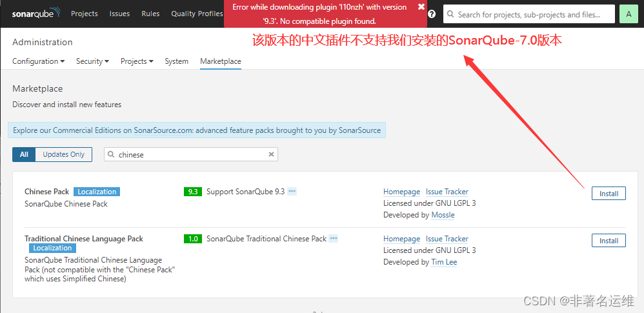The height and width of the screenshot is (313, 644).
Task: Open the Chinese Pack Homepage link
Action: point(401,192)
